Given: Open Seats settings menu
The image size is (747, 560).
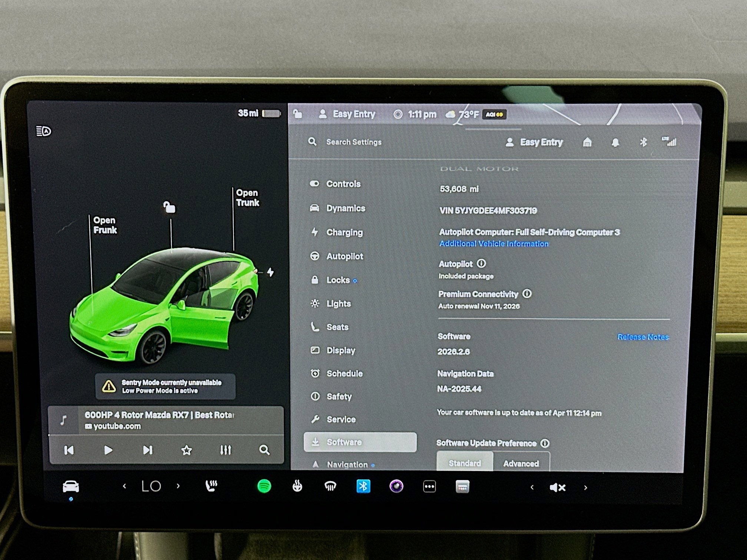Looking at the screenshot, I should tap(329, 327).
